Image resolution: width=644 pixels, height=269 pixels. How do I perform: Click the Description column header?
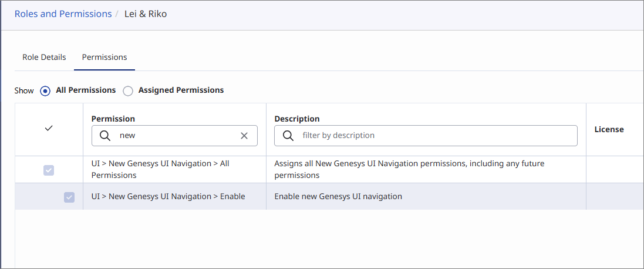(x=297, y=119)
